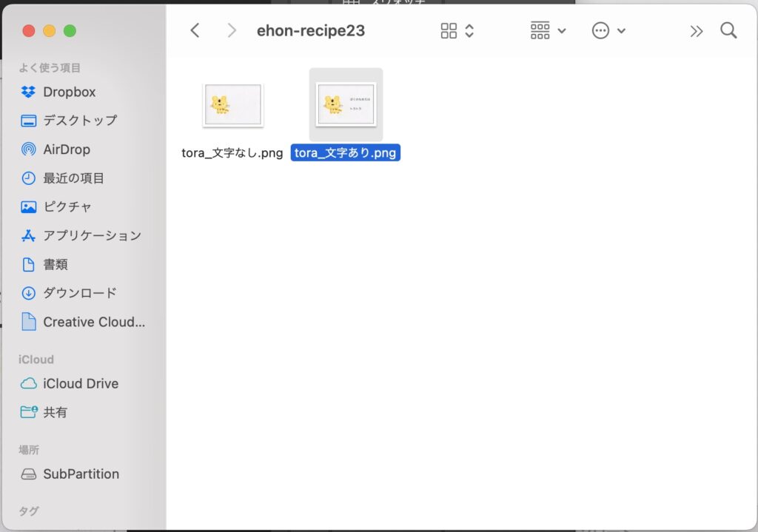Open the ピクチャ folder in sidebar
Image resolution: width=758 pixels, height=532 pixels.
67,207
